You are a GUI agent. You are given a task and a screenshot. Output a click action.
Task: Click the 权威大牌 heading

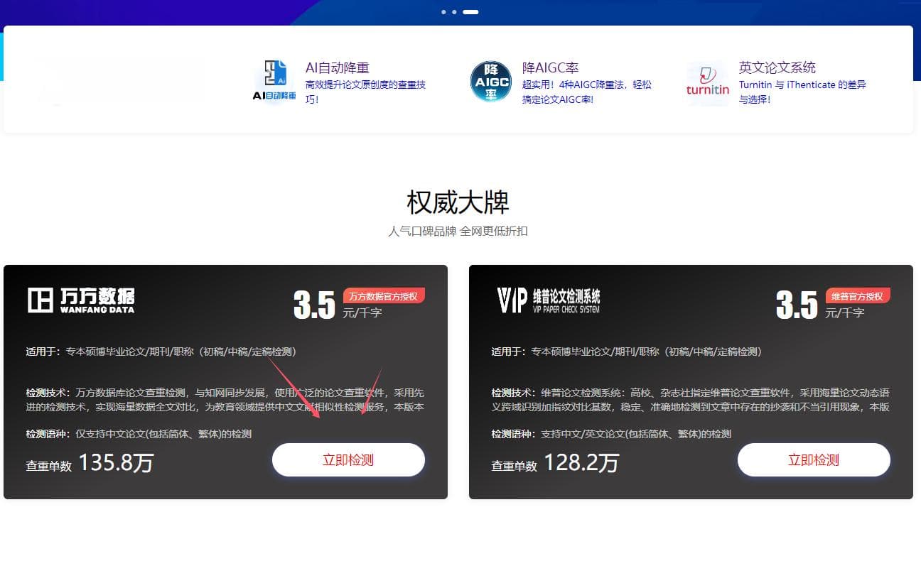click(x=458, y=202)
